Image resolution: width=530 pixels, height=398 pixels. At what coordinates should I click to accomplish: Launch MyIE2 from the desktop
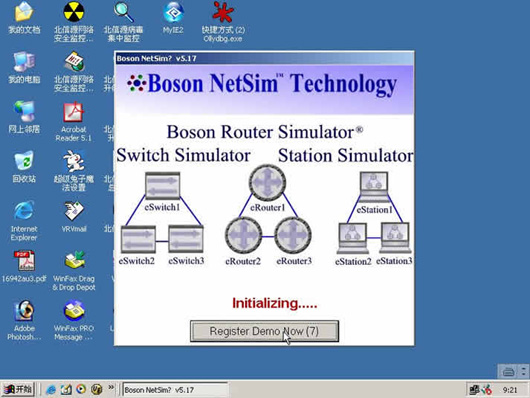coord(173,18)
